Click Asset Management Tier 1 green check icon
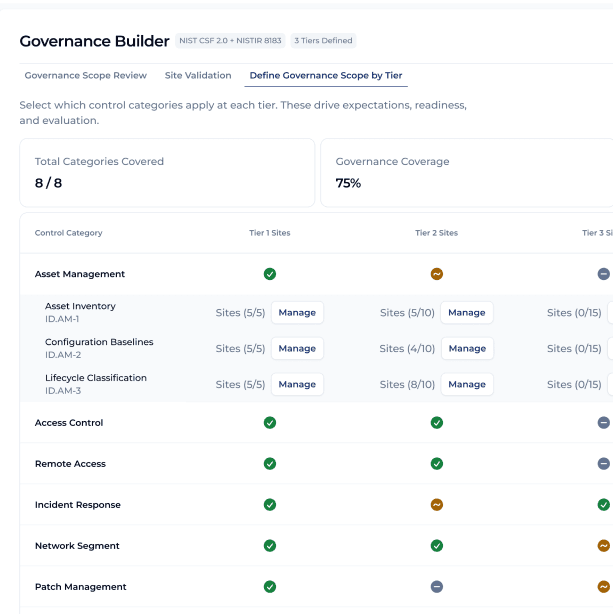Screen dimensions: 613x614 pos(270,274)
